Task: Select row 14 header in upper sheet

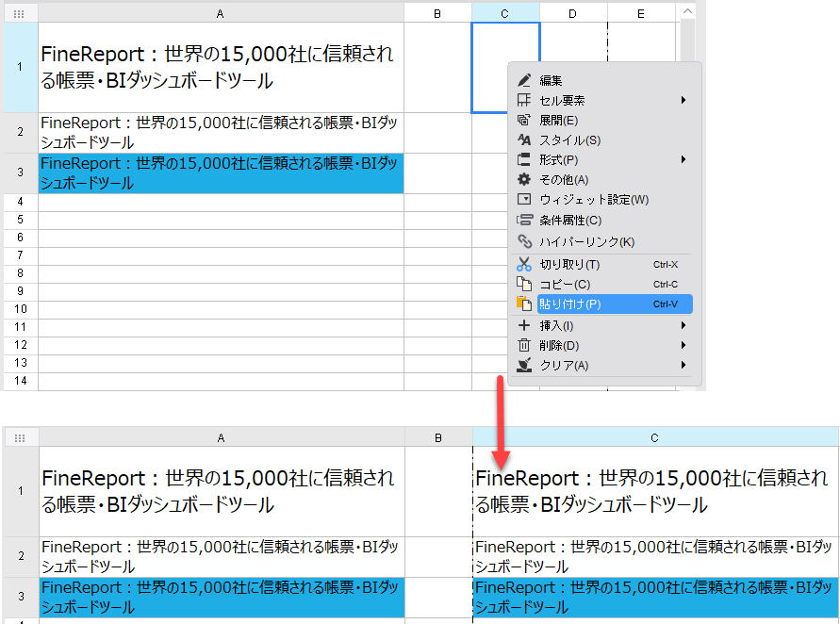Action: click(21, 381)
